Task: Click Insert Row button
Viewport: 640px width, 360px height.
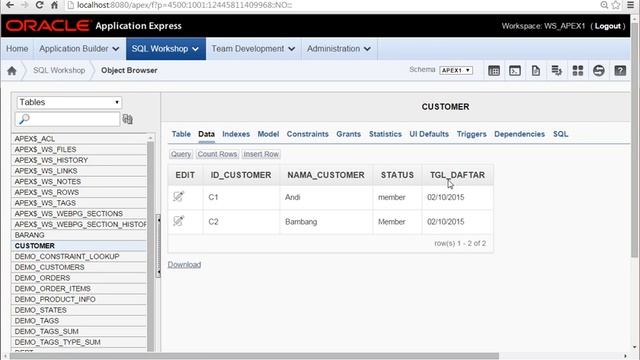Action: (x=261, y=154)
